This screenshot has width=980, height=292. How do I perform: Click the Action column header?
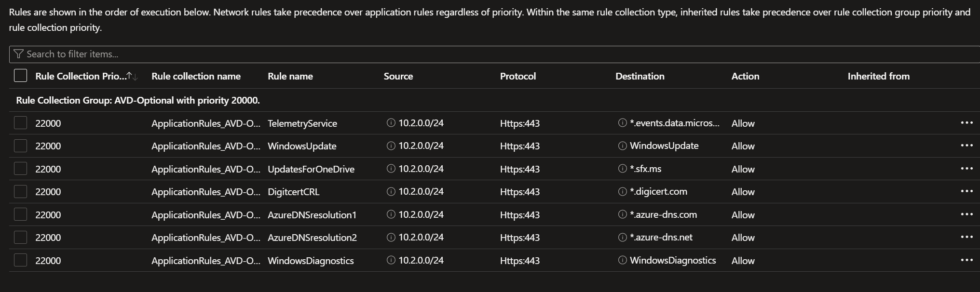point(745,76)
